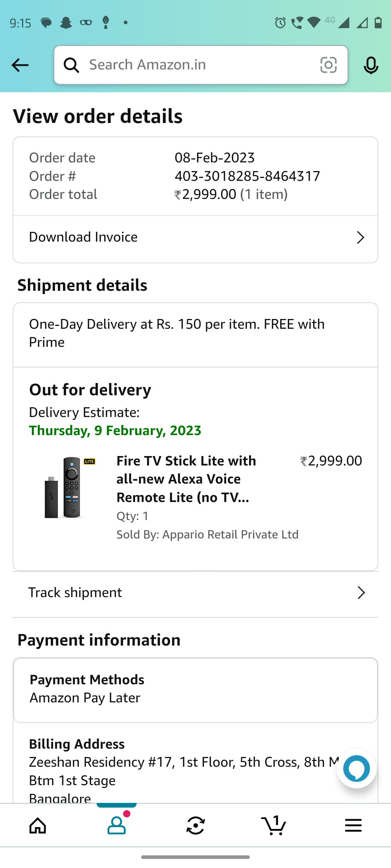Tap the magnifier search icon
391x868 pixels.
click(x=71, y=65)
